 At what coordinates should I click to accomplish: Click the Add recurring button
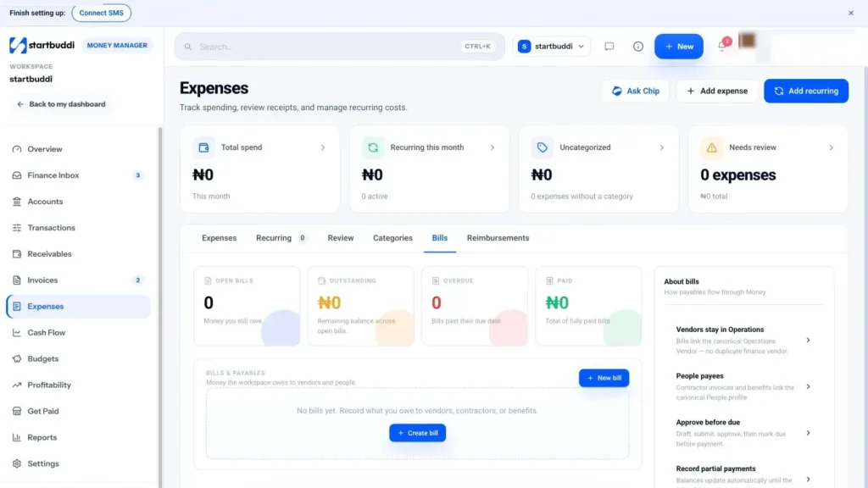coord(806,91)
